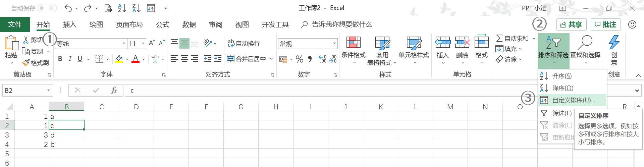Open number format dropdown (常规)
644x167 pixels.
334,43
